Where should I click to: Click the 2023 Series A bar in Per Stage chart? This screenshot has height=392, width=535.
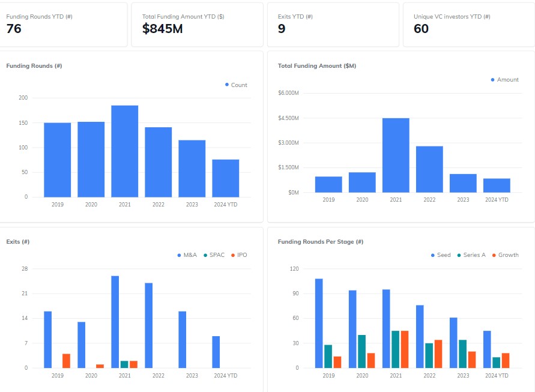[x=463, y=354]
